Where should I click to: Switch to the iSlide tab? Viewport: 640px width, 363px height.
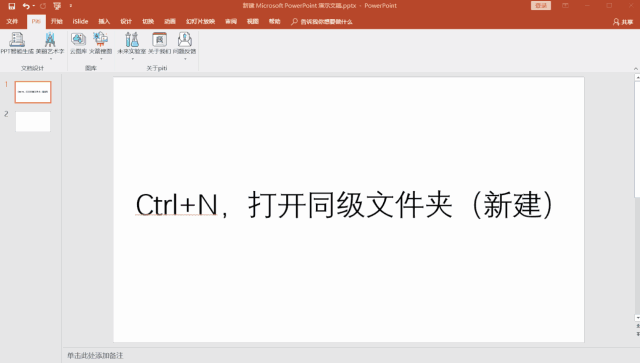(80, 21)
